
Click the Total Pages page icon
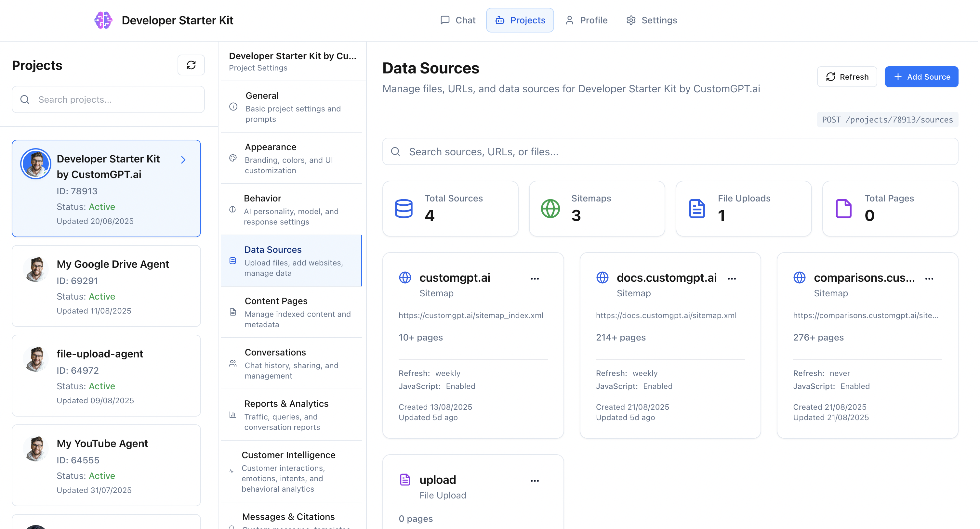point(843,208)
